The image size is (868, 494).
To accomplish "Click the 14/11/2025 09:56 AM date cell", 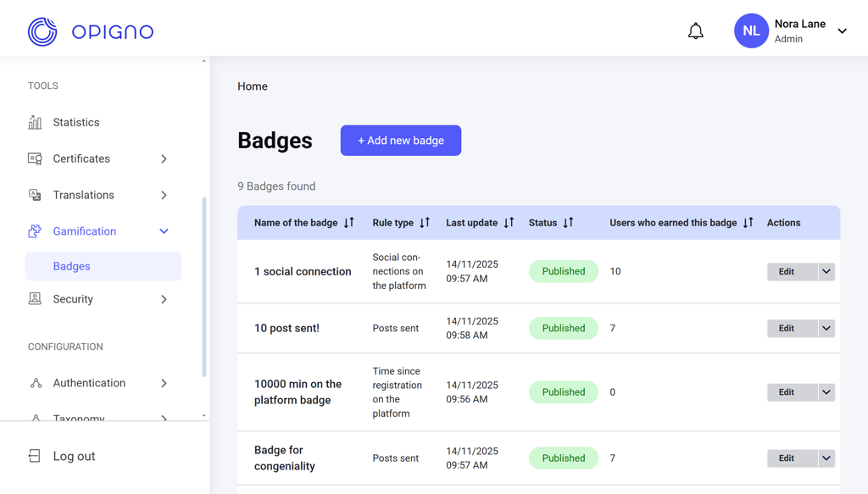I will pos(472,391).
